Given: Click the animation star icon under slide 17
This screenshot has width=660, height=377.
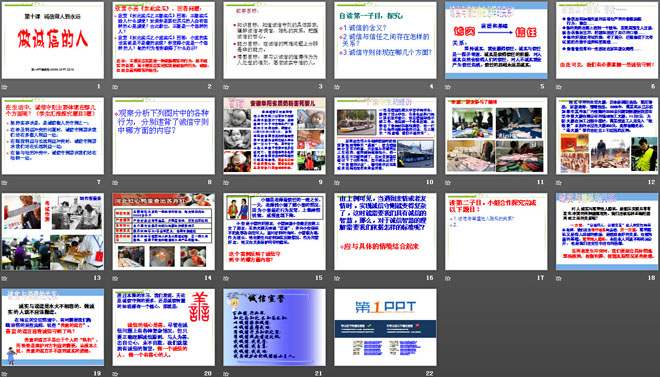Looking at the screenshot, I should pos(448,278).
